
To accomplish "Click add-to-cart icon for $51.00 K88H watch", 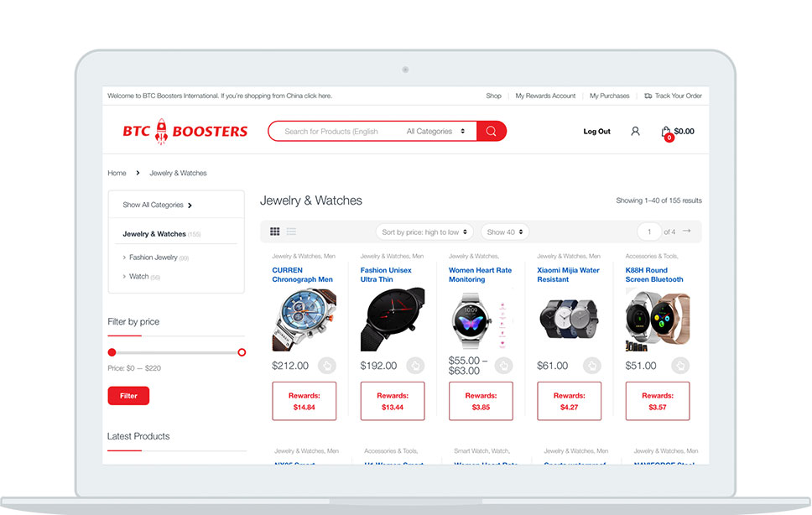I will (680, 366).
